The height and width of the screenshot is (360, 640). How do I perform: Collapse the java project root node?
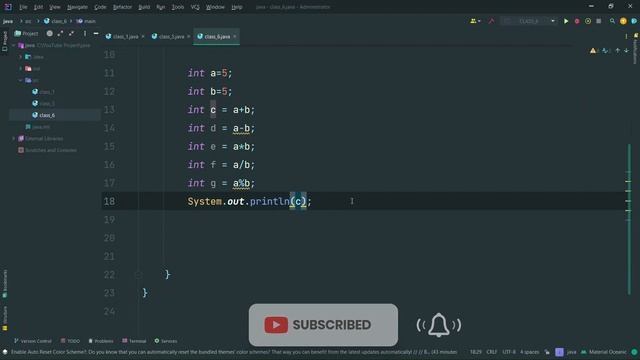pyautogui.click(x=14, y=45)
